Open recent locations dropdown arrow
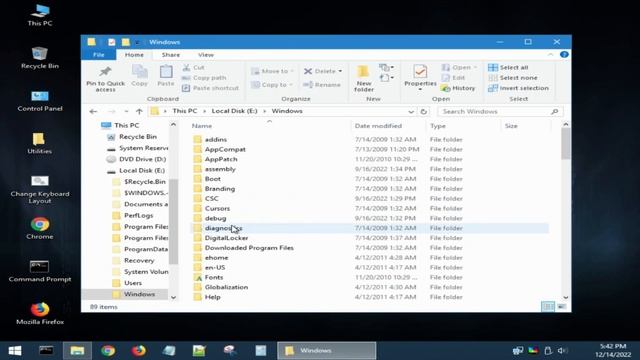The height and width of the screenshot is (360, 640). coord(126,111)
